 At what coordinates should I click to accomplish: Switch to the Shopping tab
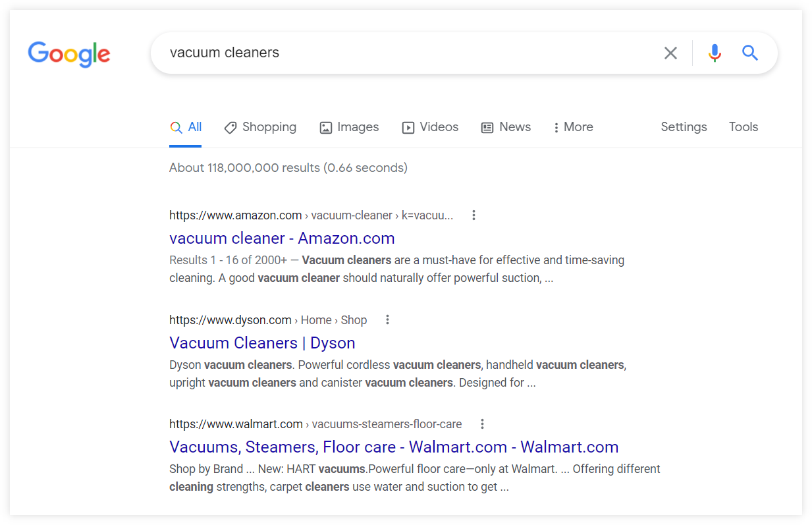click(260, 127)
